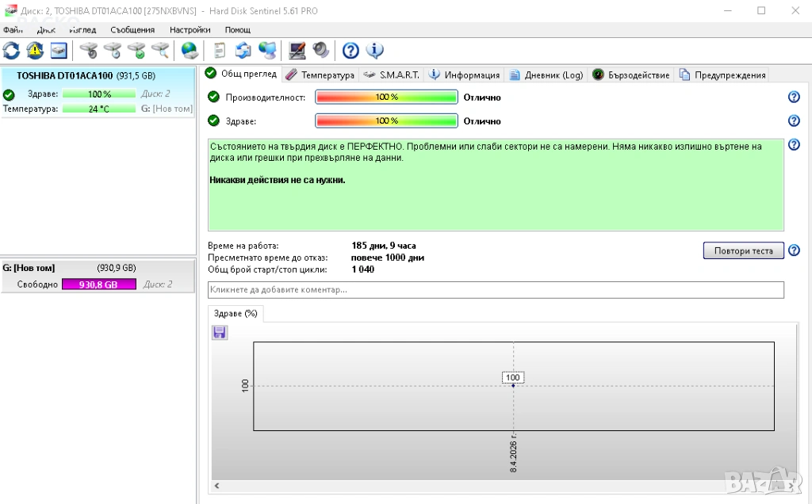Click the warning alert refresh toolbar icon
The height and width of the screenshot is (504, 812).
pyautogui.click(x=35, y=51)
